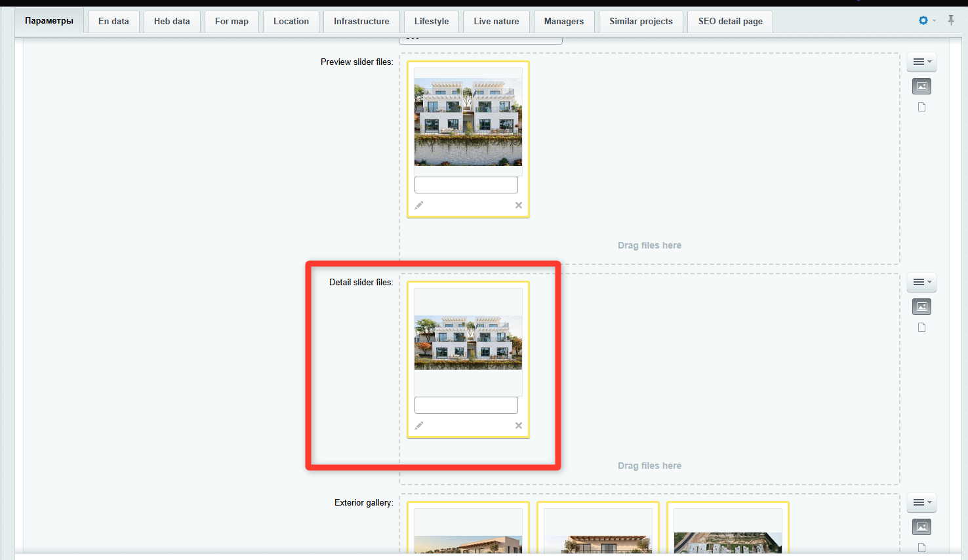
Task: Click the Preview slider image description field
Action: point(466,185)
